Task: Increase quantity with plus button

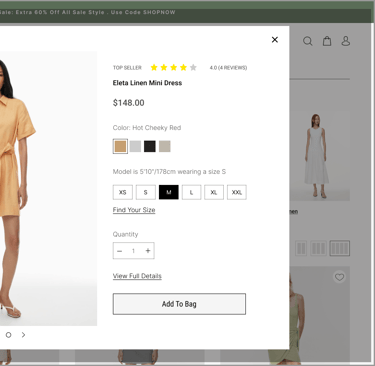Action: click(x=148, y=251)
